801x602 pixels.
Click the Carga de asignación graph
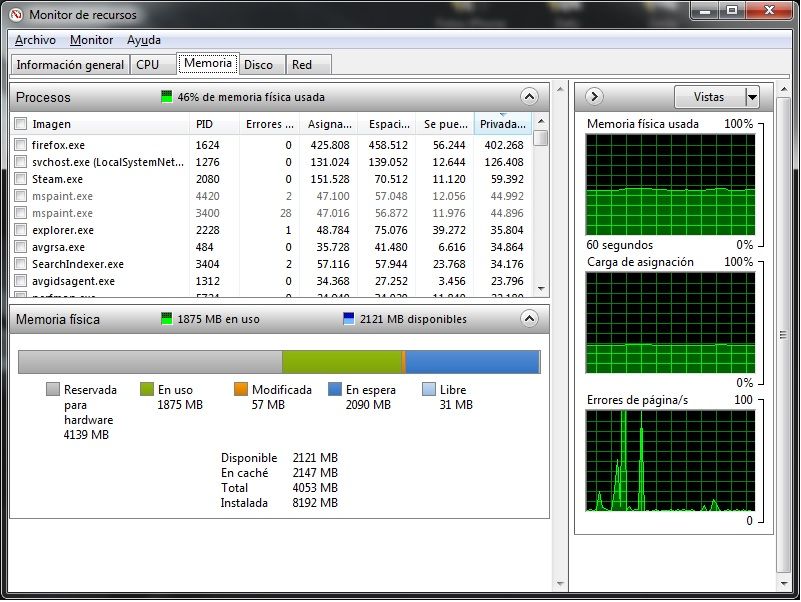[x=670, y=322]
